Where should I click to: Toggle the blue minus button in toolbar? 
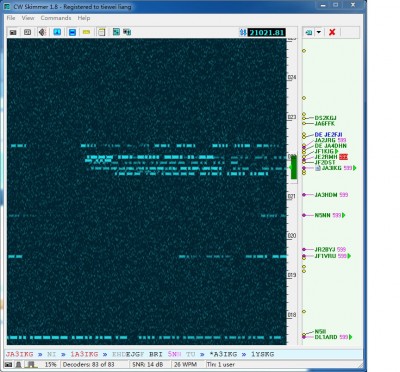pos(72,32)
